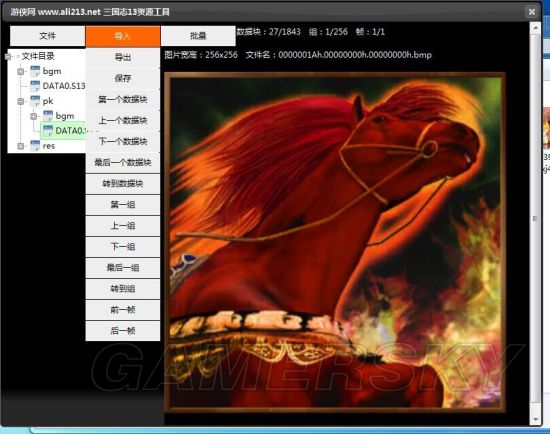Viewport: 550px width, 434px height.
Task: Select the highlighted 导入 menu item
Action: click(x=123, y=36)
